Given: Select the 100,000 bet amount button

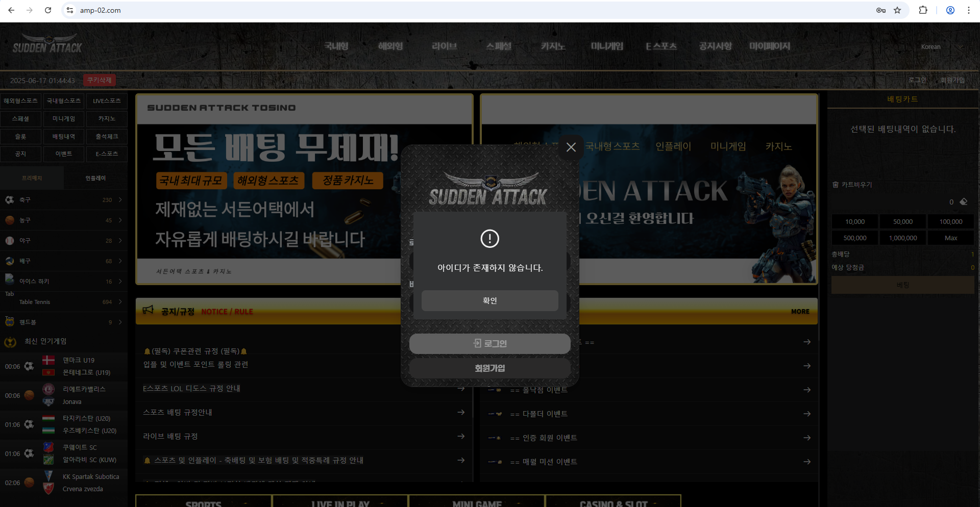Looking at the screenshot, I should pos(951,222).
